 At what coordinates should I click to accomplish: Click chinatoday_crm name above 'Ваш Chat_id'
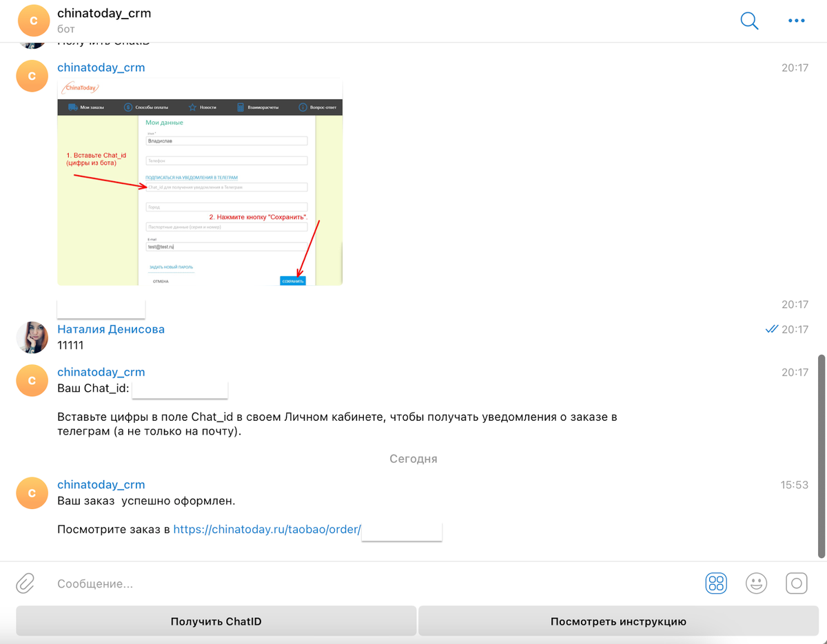click(101, 372)
